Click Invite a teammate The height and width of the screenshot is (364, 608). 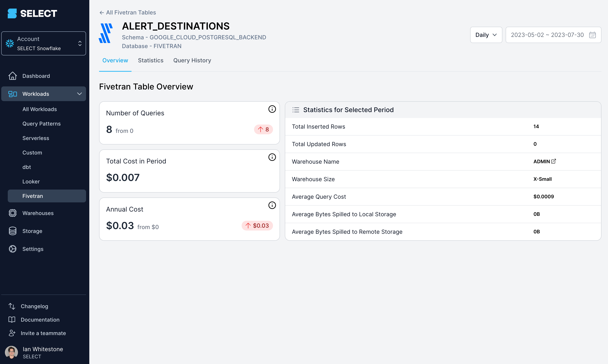click(43, 333)
